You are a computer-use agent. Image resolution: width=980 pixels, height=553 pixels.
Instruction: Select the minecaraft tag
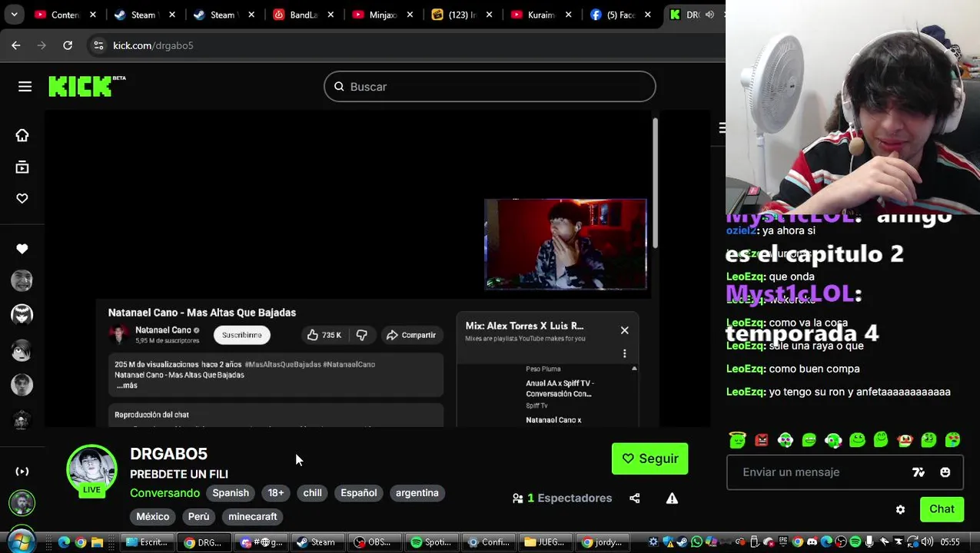pyautogui.click(x=253, y=517)
